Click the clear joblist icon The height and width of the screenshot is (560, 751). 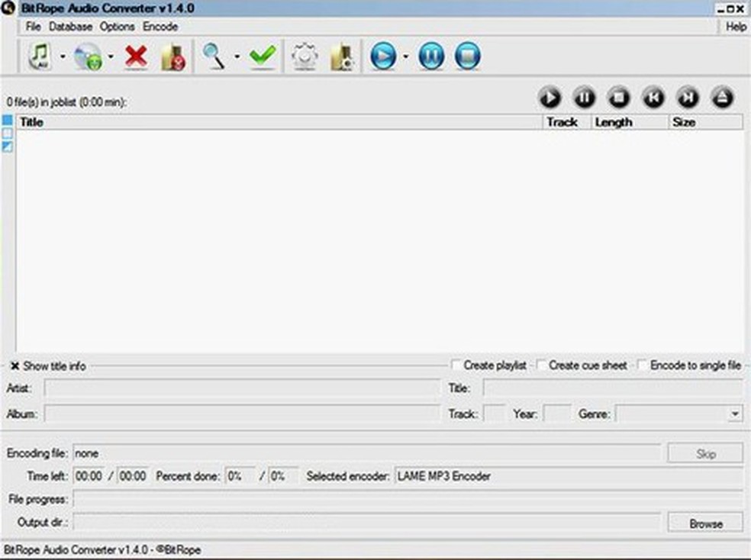[173, 57]
